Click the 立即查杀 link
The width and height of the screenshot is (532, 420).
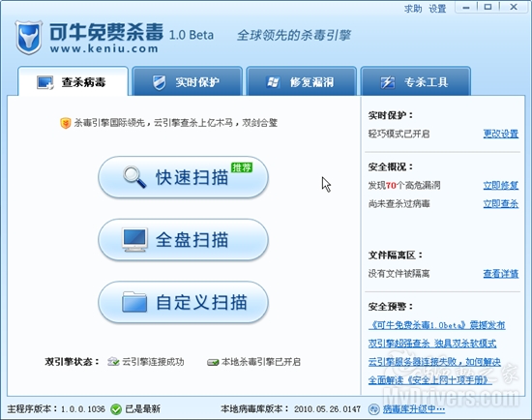click(x=501, y=204)
